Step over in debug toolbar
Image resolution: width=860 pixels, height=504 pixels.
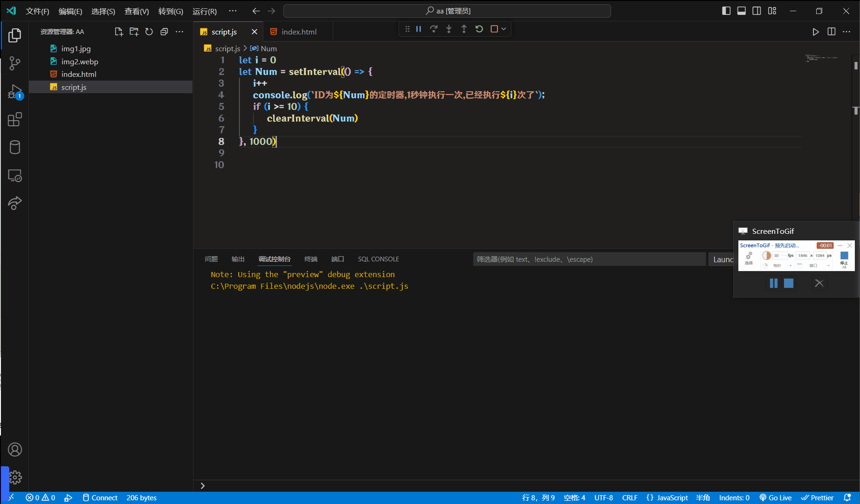click(x=433, y=29)
